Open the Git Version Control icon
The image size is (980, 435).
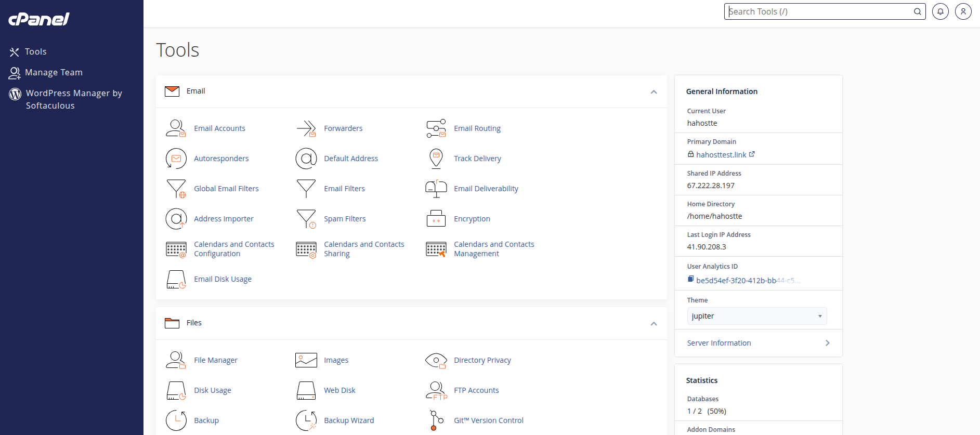436,420
